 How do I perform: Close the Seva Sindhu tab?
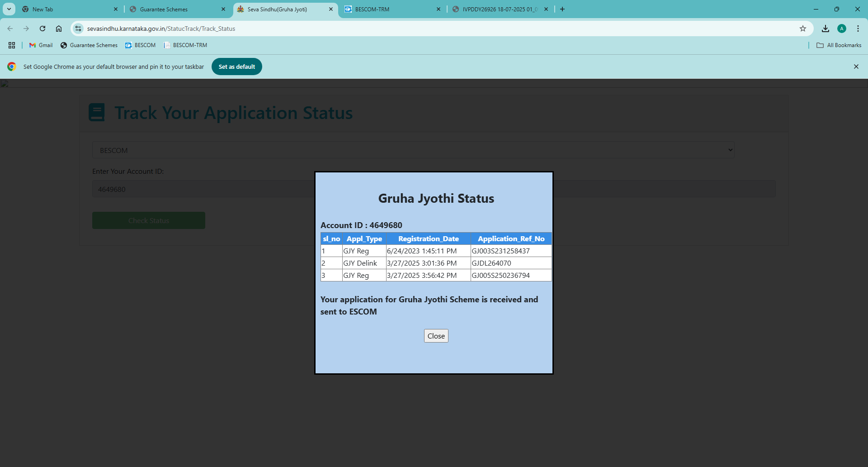point(331,9)
